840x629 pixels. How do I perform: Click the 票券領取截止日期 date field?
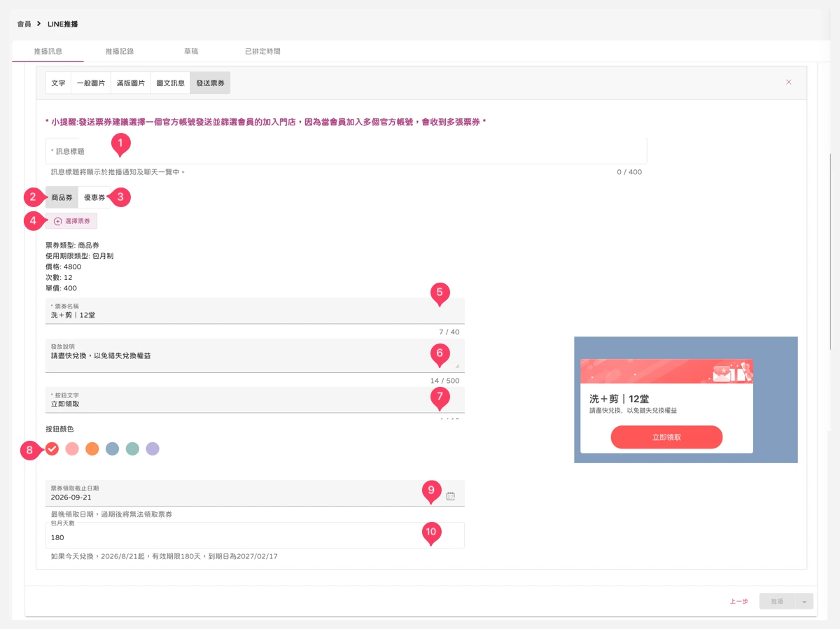coord(255,493)
